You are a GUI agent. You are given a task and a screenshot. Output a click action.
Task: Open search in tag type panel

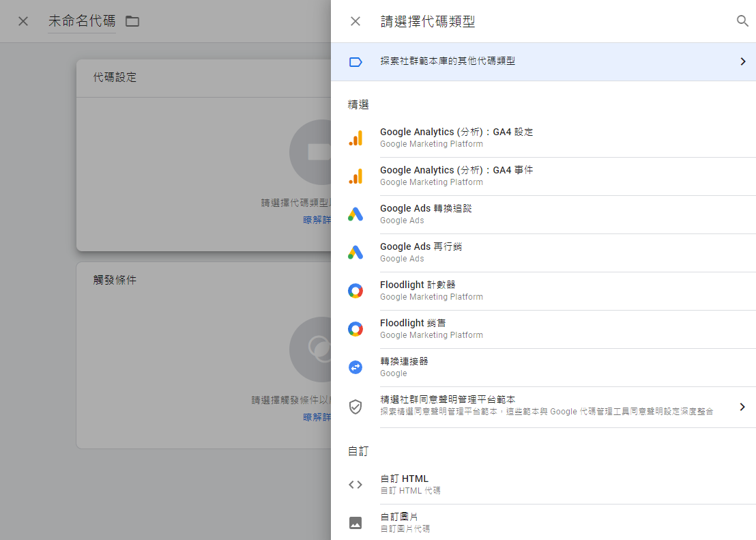pyautogui.click(x=742, y=20)
